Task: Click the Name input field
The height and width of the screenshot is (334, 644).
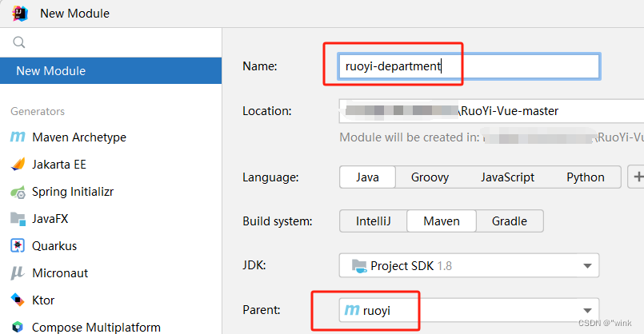Action: click(469, 66)
